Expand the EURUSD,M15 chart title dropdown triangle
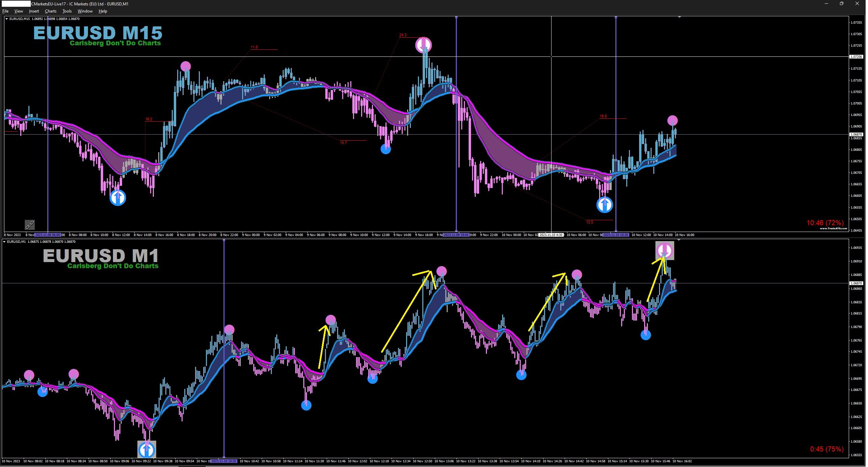Viewport: 868px width, 467px height. tap(6, 19)
